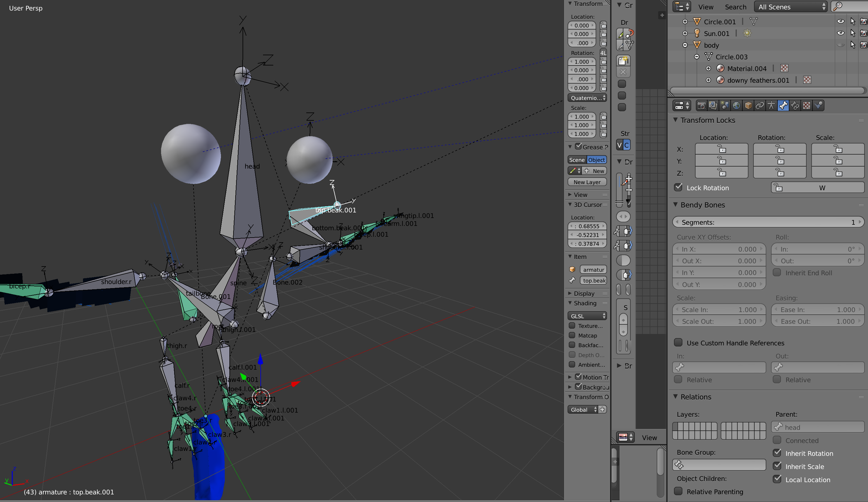868x502 pixels.
Task: Collapse the Transform Locks panel
Action: coord(675,120)
